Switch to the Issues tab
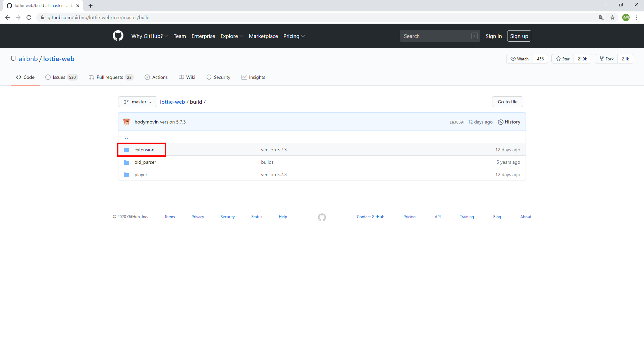Image resolution: width=644 pixels, height=349 pixels. pyautogui.click(x=61, y=77)
